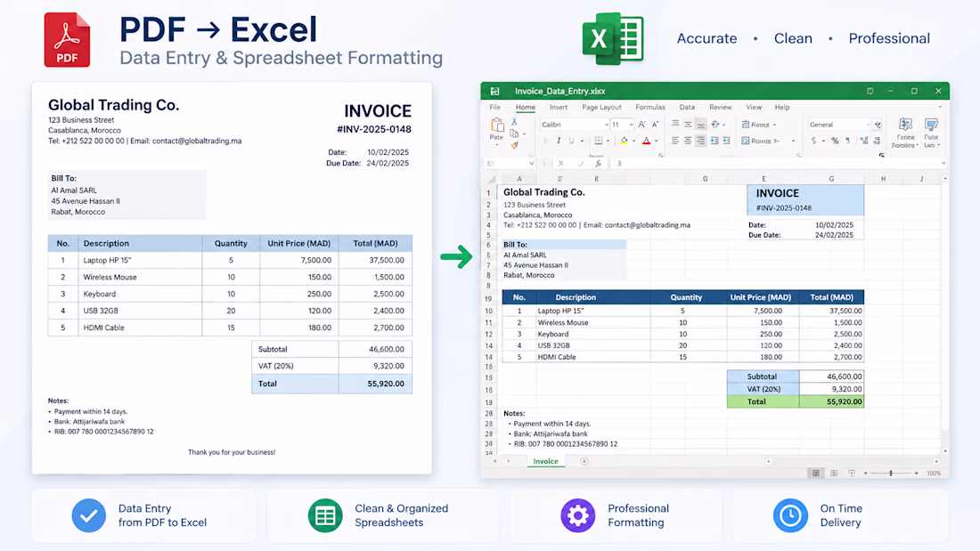Switch to the Insert ribbon tab
This screenshot has width=980, height=551.
[x=558, y=108]
